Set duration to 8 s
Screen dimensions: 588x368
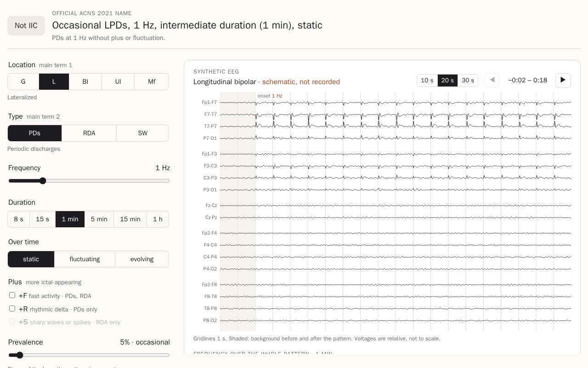pos(19,219)
